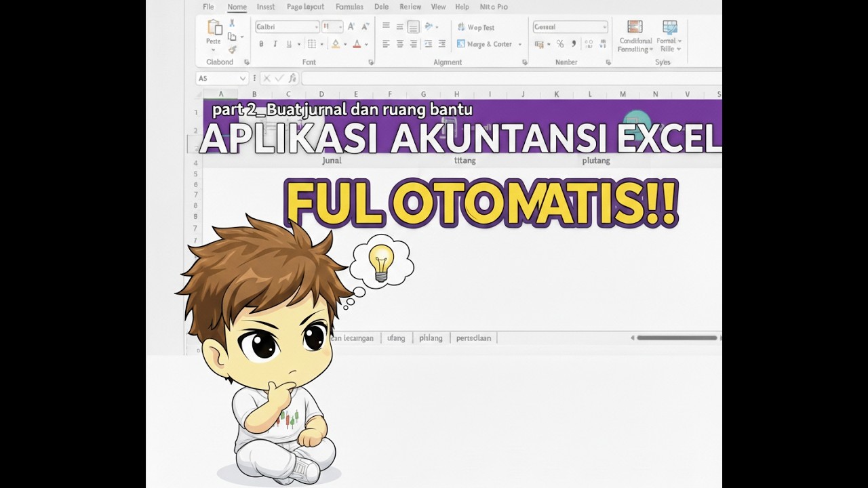
Task: Open the Borders dropdown arrow
Action: tap(321, 45)
